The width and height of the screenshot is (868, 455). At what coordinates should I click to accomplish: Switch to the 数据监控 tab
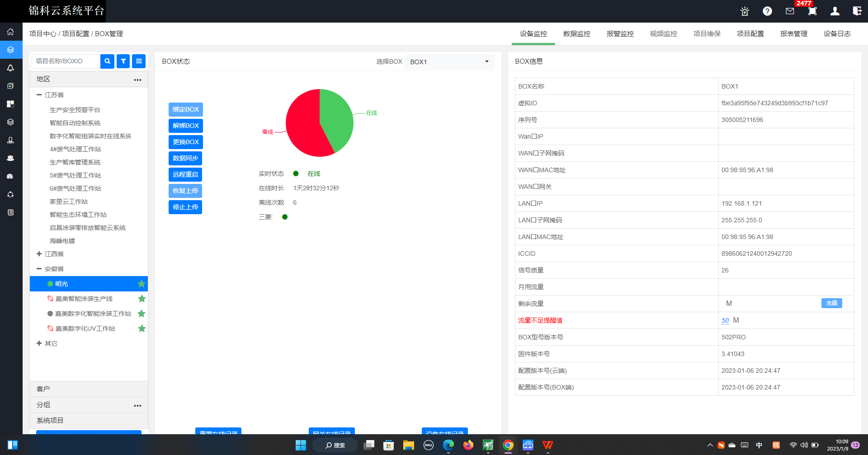point(576,34)
